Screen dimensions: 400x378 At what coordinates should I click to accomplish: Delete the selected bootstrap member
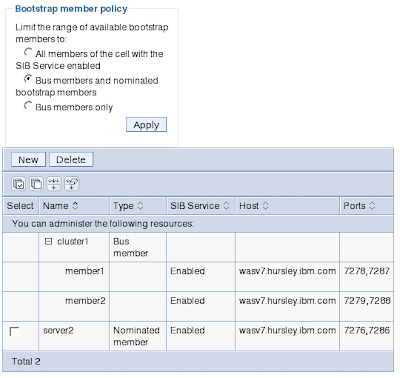71,160
